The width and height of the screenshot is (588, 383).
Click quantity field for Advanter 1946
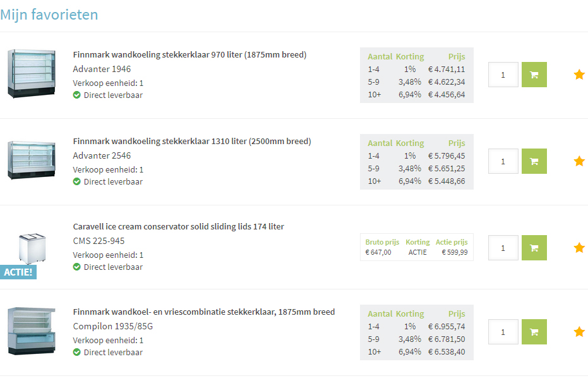tap(503, 75)
